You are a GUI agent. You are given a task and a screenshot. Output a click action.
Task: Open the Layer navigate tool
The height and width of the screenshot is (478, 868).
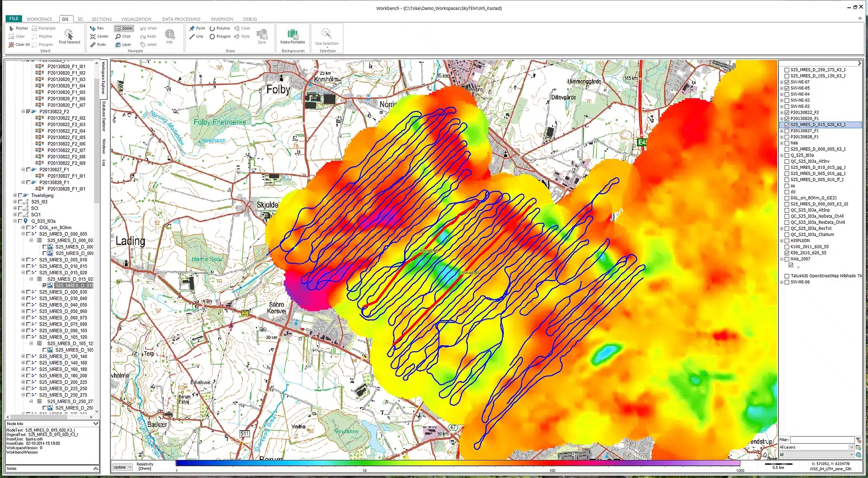[x=123, y=44]
